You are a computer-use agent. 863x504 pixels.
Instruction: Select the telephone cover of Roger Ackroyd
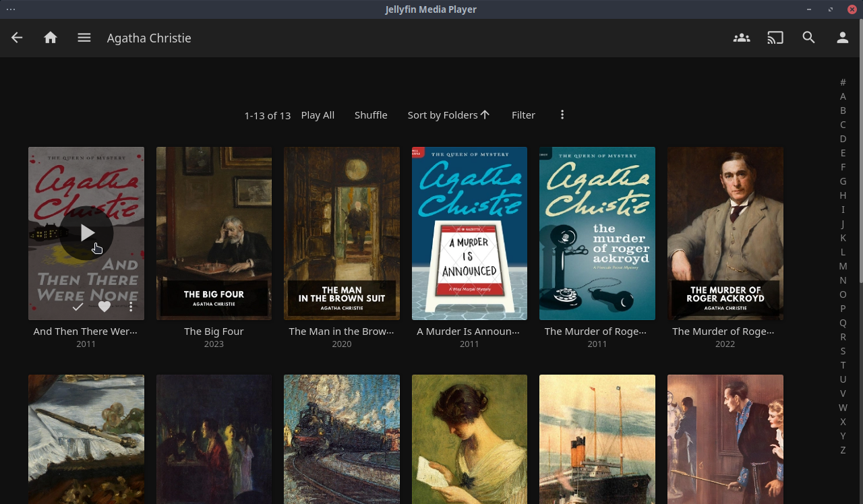597,233
